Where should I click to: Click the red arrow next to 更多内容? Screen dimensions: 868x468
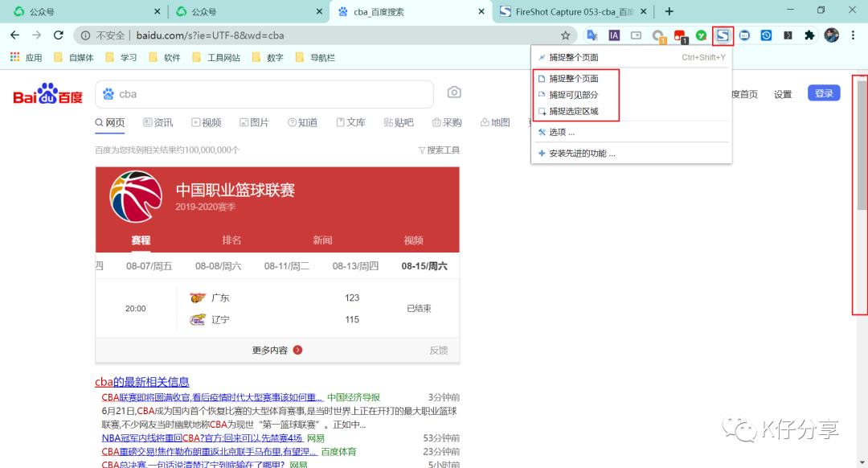pyautogui.click(x=298, y=350)
